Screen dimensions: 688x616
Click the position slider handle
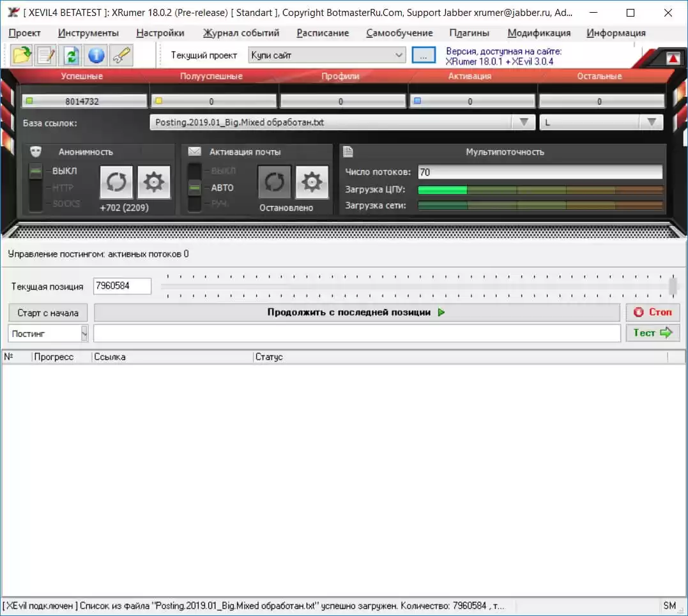pos(673,286)
